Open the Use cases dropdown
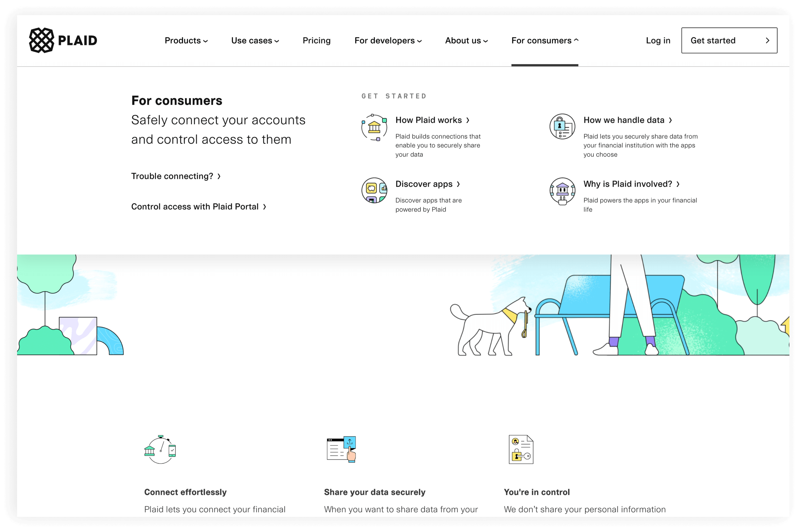 [255, 41]
